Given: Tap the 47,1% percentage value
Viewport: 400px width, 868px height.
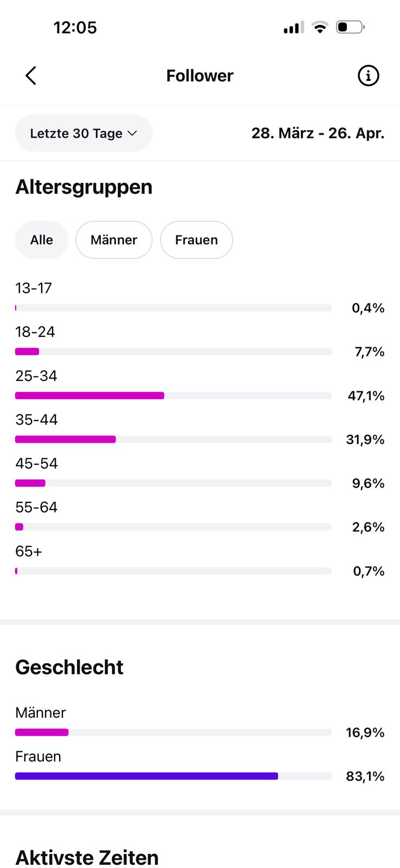Looking at the screenshot, I should pyautogui.click(x=366, y=396).
